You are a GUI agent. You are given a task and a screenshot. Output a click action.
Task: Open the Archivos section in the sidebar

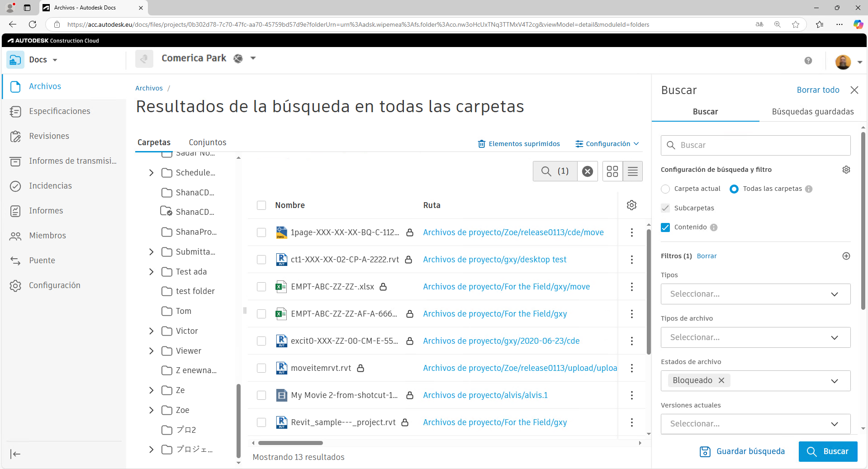coord(45,86)
